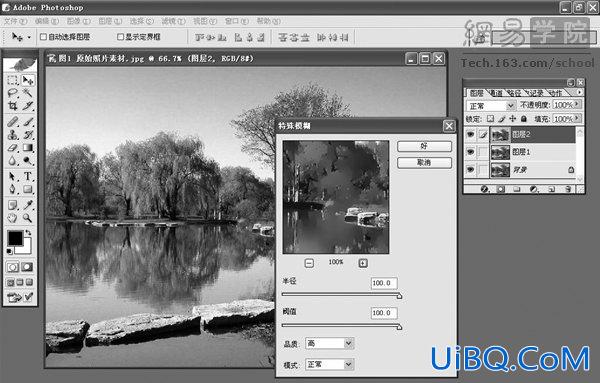Open the layer blend mode 正常 dropdown
This screenshot has width=600, height=383.
point(491,106)
